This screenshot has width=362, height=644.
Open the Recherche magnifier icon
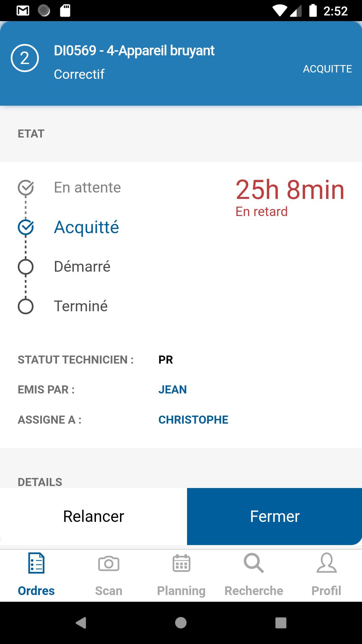point(254,563)
